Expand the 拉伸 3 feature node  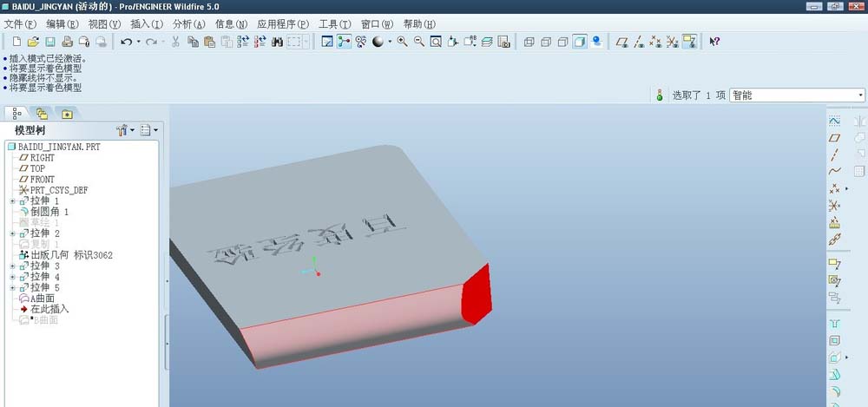[13, 266]
